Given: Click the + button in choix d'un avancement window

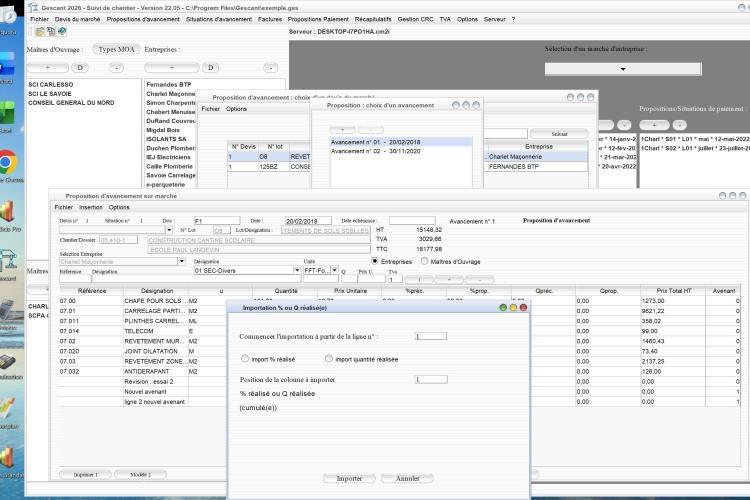Looking at the screenshot, I should click(x=342, y=129).
